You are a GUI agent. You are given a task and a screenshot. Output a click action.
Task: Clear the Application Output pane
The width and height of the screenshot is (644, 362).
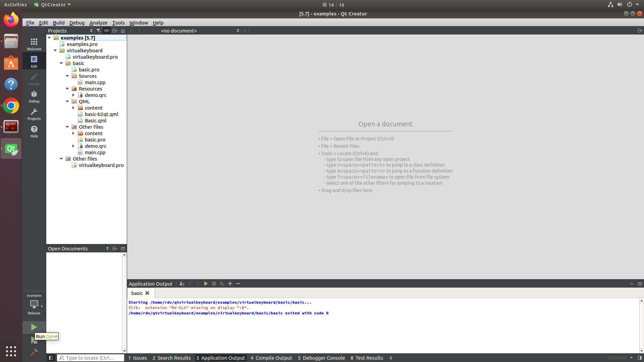pos(182,284)
